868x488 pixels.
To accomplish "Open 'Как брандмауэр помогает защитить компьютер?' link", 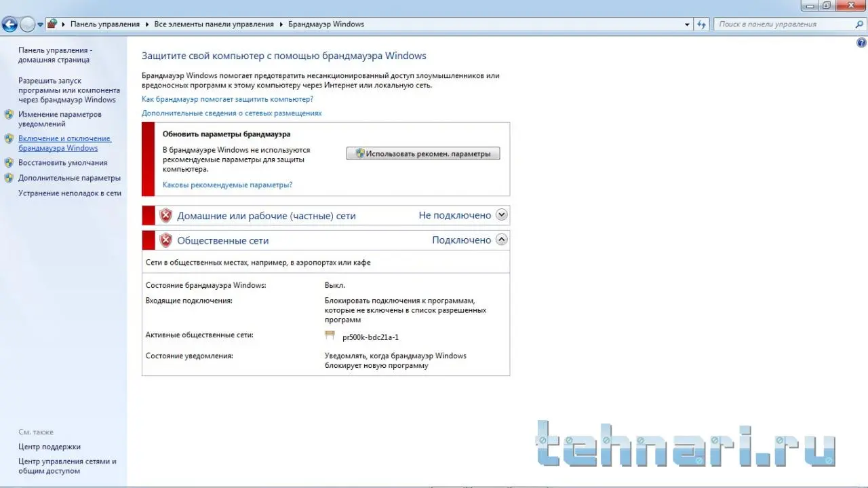I will pos(227,99).
